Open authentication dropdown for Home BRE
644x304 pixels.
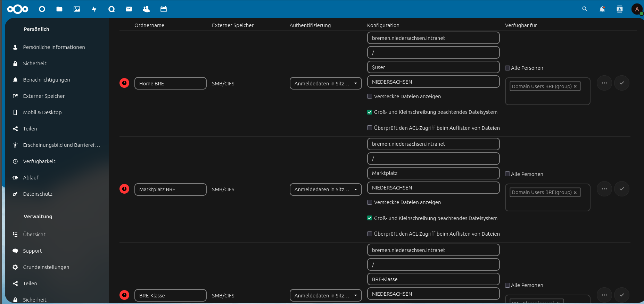tap(325, 83)
